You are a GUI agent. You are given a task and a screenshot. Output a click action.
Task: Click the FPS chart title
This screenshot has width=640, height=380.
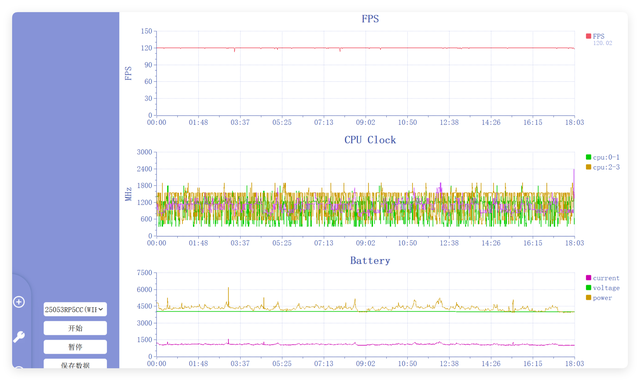(x=370, y=19)
